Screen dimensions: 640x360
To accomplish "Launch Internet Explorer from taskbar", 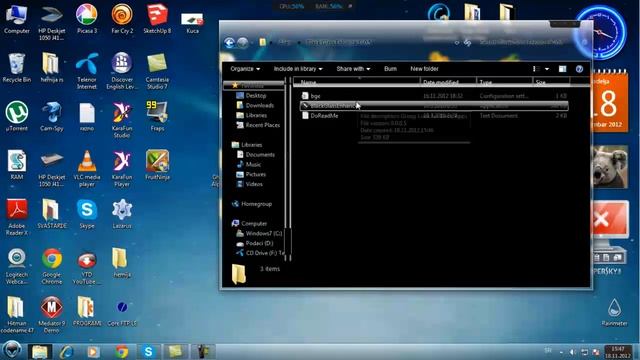I will 67,351.
